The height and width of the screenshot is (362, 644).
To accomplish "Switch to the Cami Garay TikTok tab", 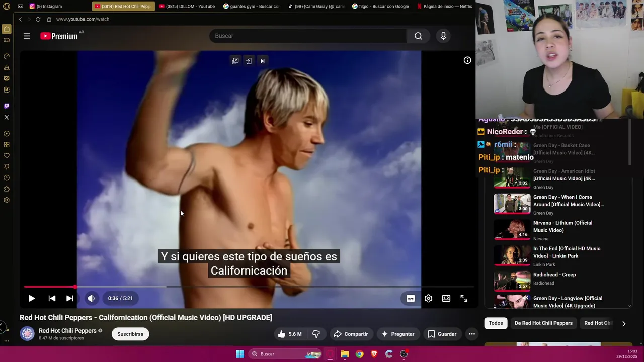I will pyautogui.click(x=316, y=6).
